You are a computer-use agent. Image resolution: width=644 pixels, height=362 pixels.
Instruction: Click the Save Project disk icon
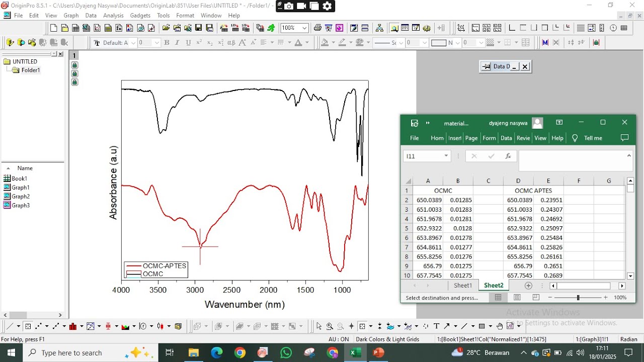[199, 28]
